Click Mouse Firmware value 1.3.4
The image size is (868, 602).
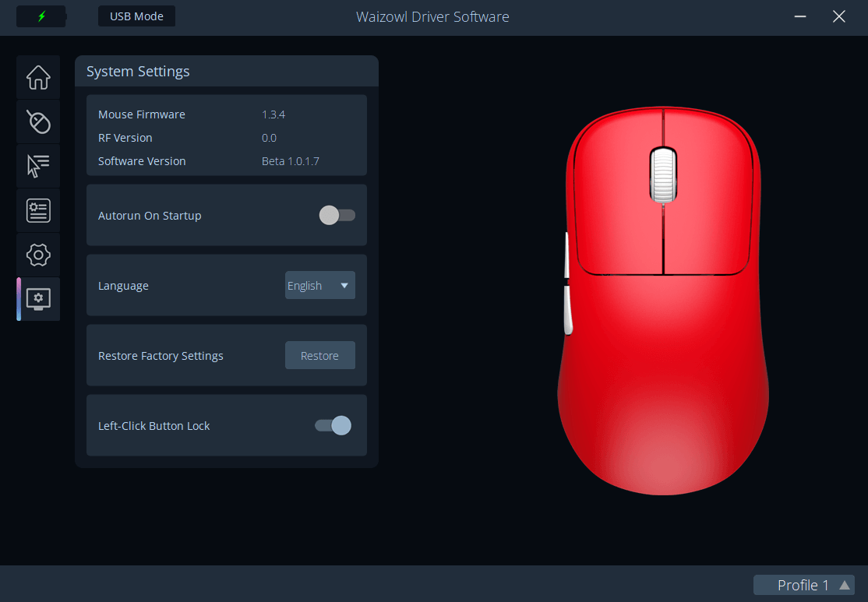click(273, 114)
